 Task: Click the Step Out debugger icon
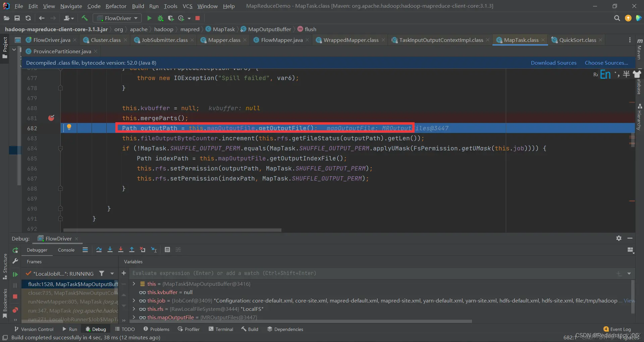pyautogui.click(x=132, y=250)
